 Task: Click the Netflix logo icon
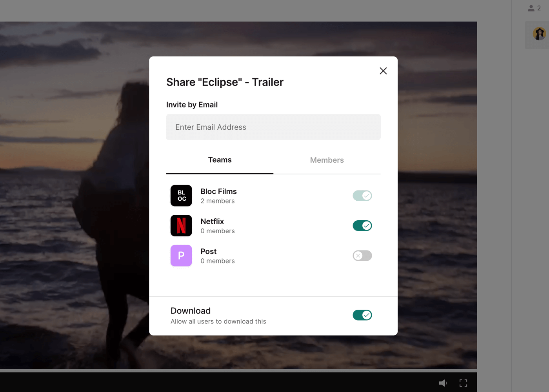point(181,226)
